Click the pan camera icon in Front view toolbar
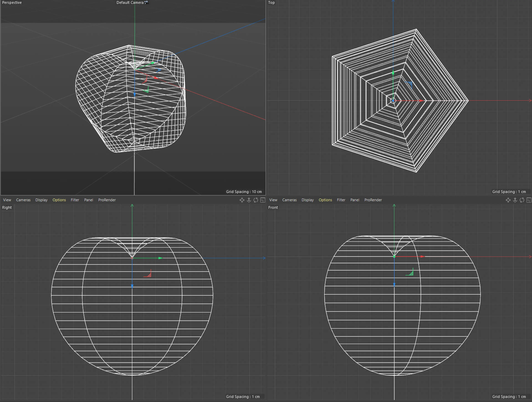532x402 pixels. click(x=508, y=200)
